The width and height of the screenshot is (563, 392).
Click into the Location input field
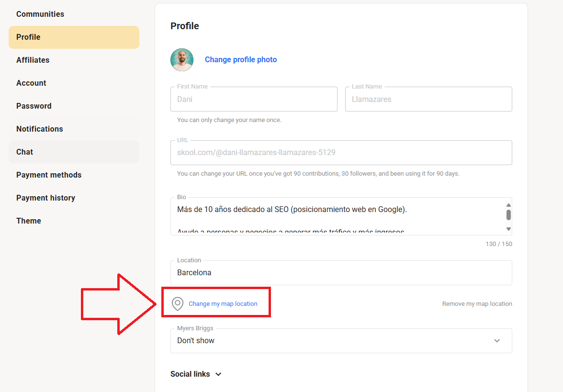click(341, 273)
